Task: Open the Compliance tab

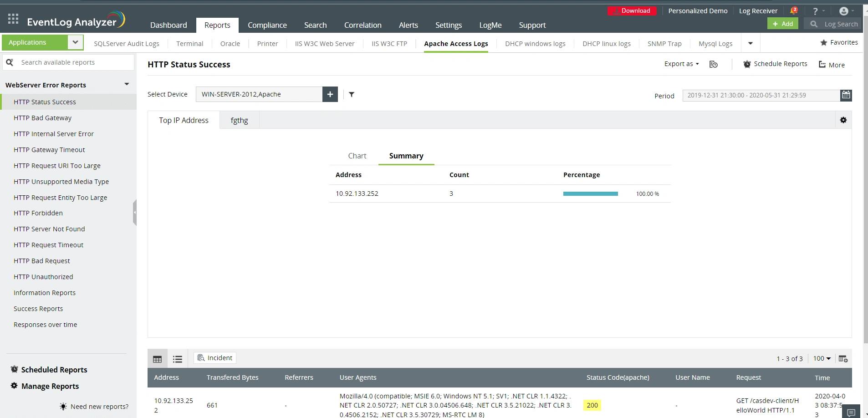Action: pyautogui.click(x=267, y=25)
